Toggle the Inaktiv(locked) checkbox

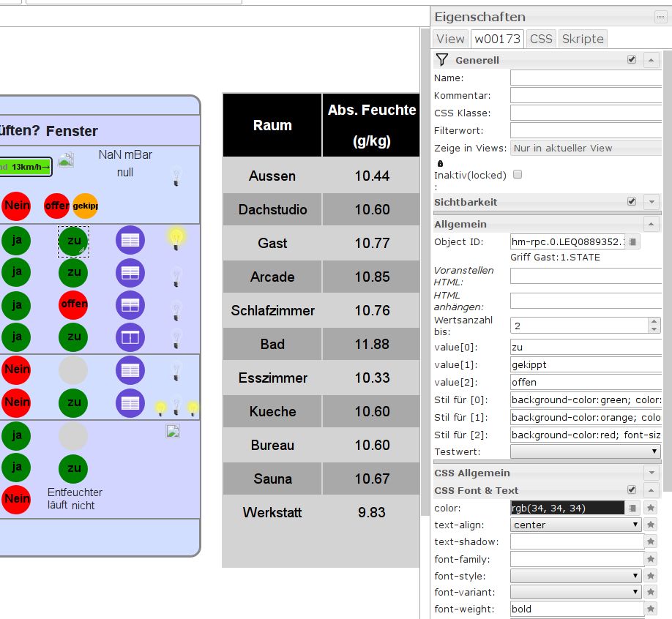coord(518,174)
